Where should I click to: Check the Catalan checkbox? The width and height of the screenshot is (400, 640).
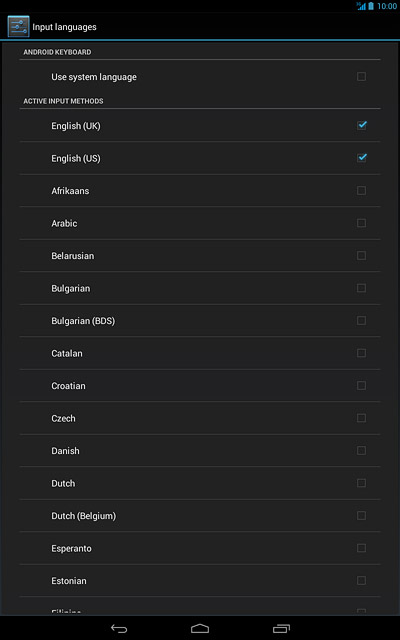click(361, 353)
